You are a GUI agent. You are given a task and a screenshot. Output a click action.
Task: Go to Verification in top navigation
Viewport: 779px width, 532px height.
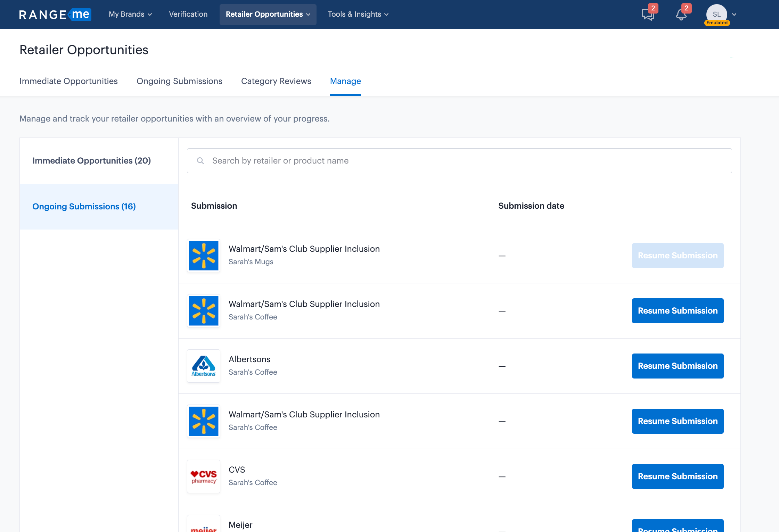click(188, 14)
